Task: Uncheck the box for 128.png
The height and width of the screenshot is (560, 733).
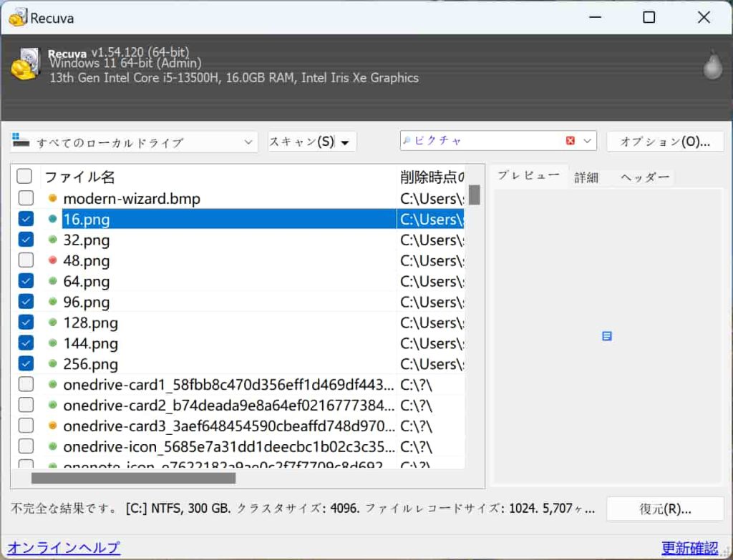Action: pos(26,323)
